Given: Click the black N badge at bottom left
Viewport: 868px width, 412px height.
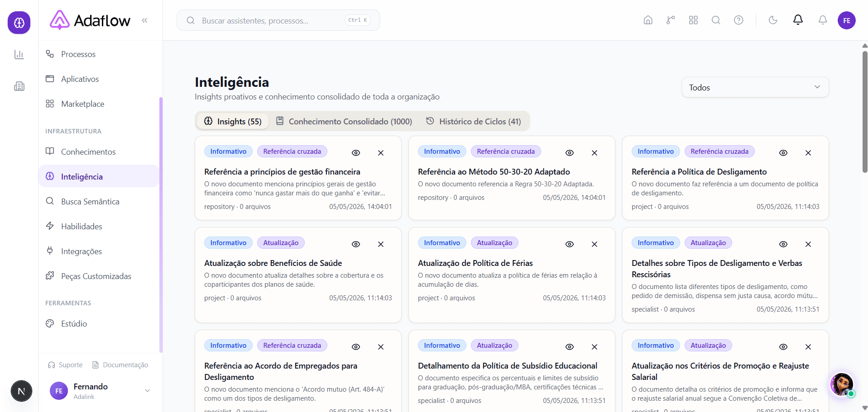Looking at the screenshot, I should [x=21, y=391].
